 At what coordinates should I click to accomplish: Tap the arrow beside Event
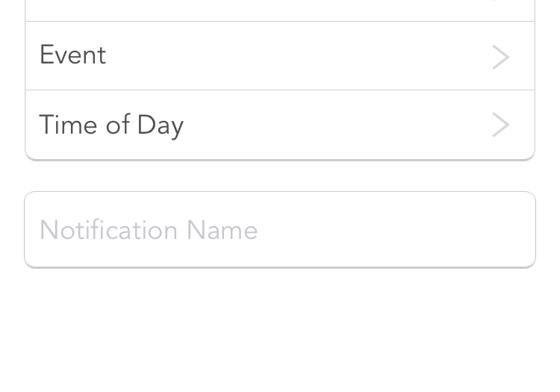click(500, 57)
